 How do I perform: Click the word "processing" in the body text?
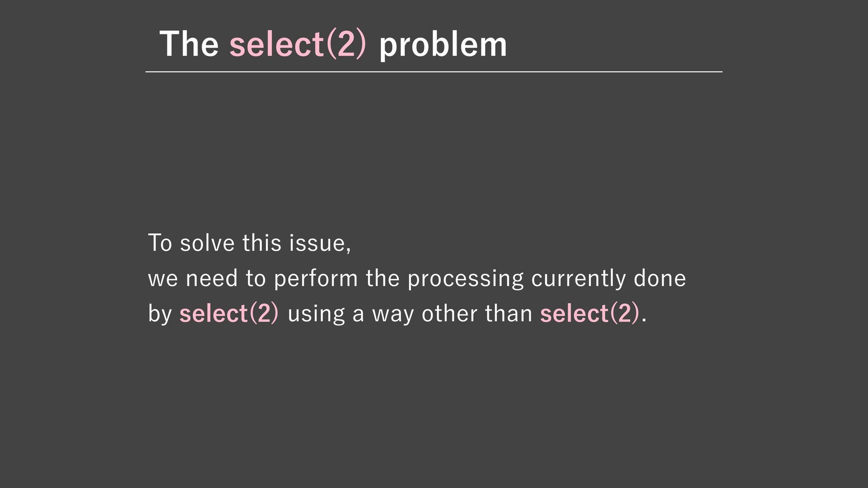click(466, 279)
